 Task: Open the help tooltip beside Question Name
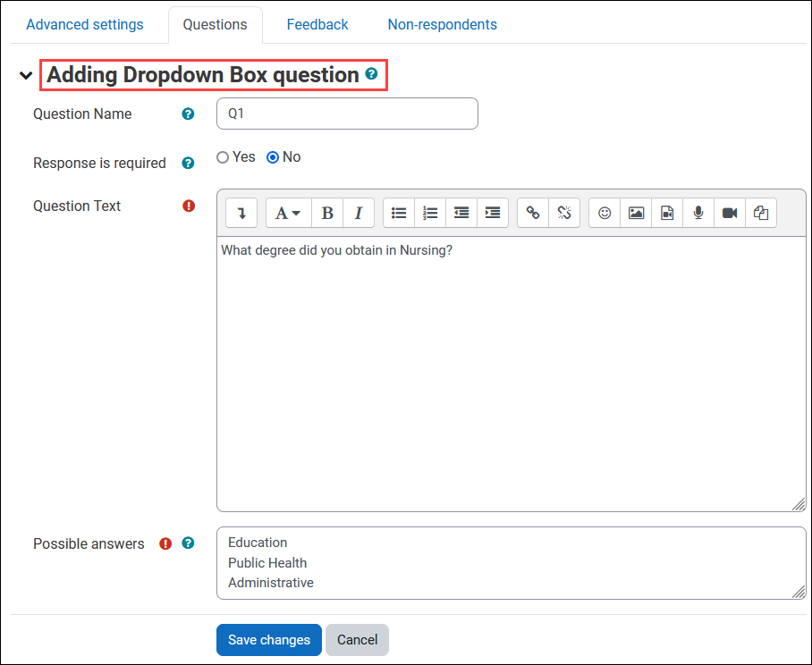(187, 114)
